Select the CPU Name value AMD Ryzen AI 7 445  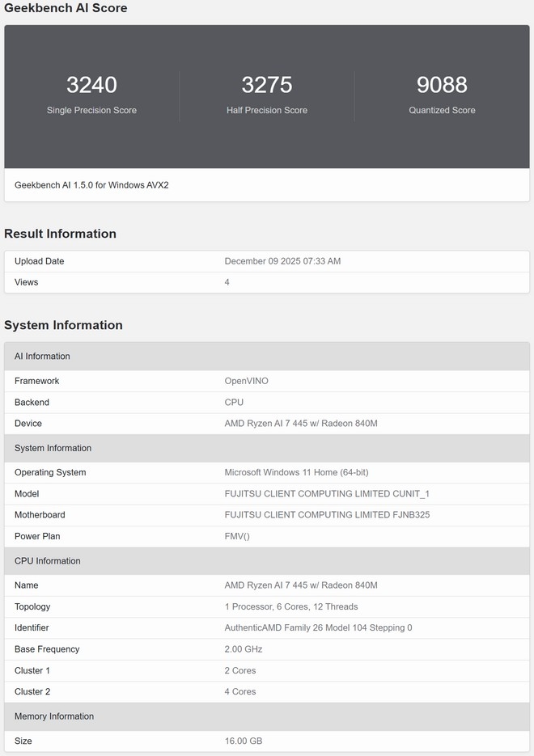301,585
